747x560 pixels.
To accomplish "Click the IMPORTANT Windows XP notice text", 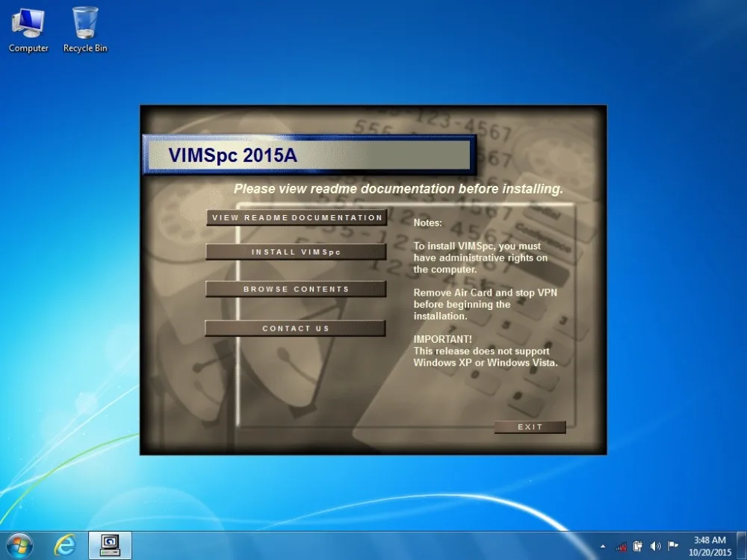I will pyautogui.click(x=485, y=351).
